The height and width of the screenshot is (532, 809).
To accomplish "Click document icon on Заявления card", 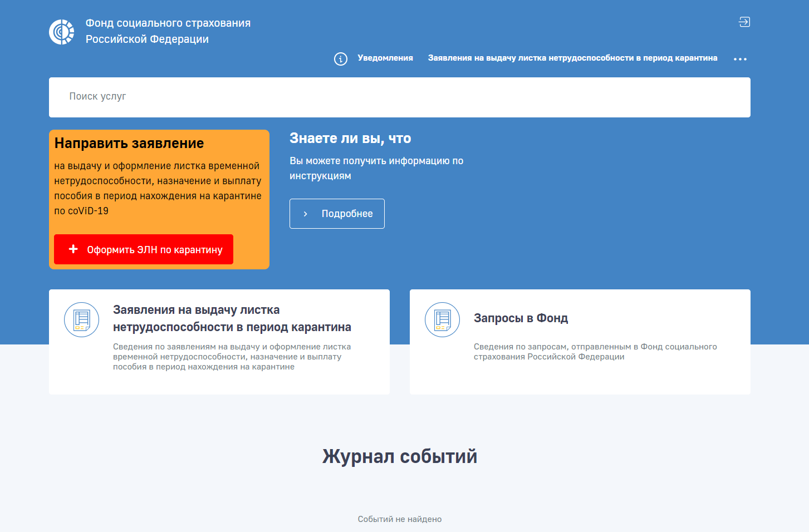I will coord(82,319).
